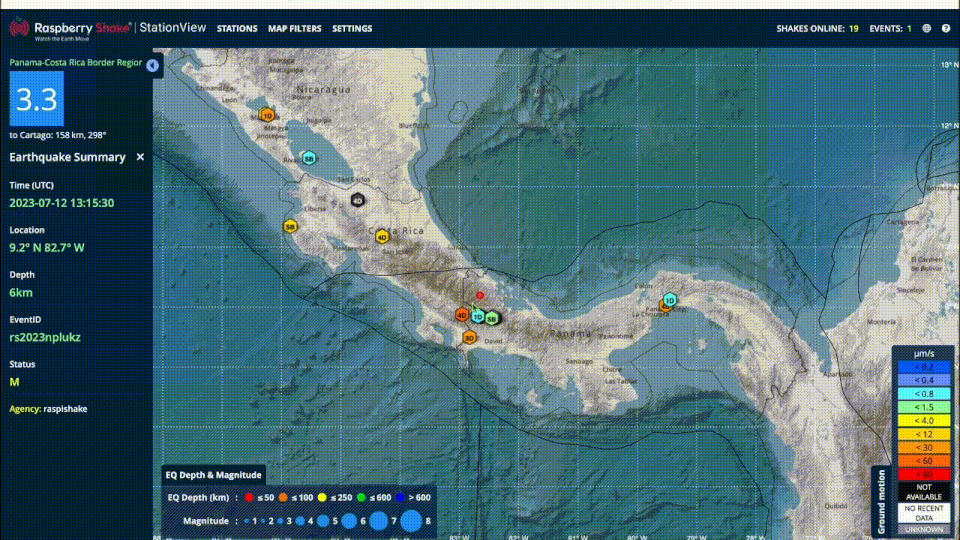Viewport: 960px width, 540px height.
Task: Click the < 30 ground motion swatch
Action: [924, 448]
